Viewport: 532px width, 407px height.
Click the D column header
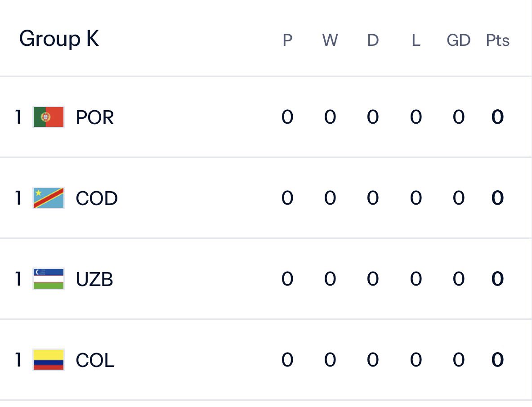click(x=373, y=40)
